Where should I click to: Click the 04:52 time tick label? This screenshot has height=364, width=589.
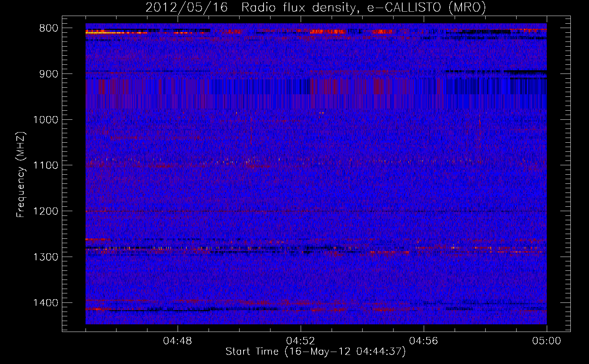pyautogui.click(x=301, y=341)
